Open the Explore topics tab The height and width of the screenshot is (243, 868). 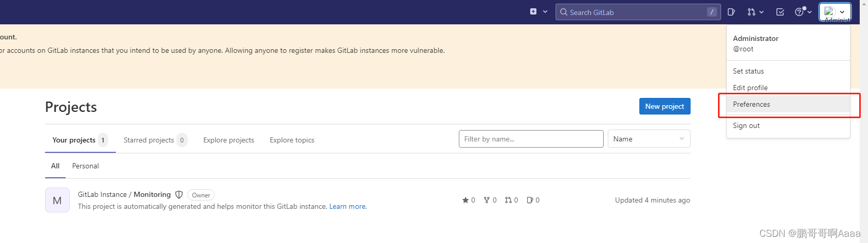(x=292, y=140)
